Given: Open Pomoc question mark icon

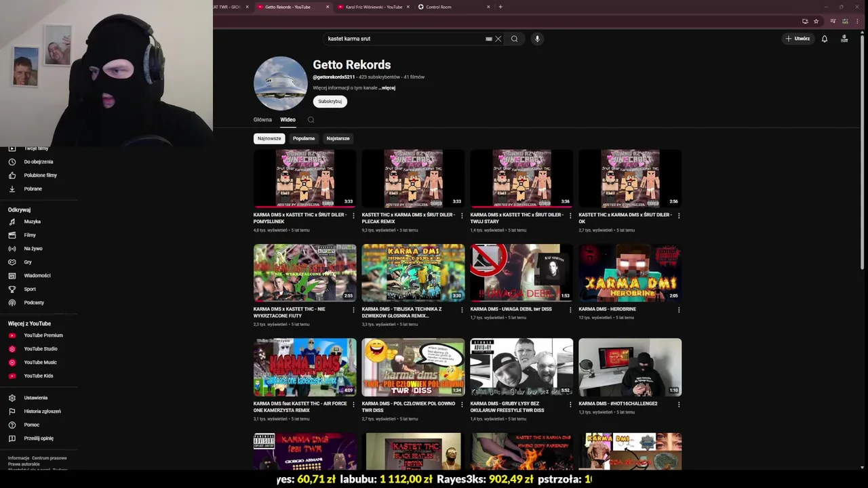Looking at the screenshot, I should tap(12, 425).
